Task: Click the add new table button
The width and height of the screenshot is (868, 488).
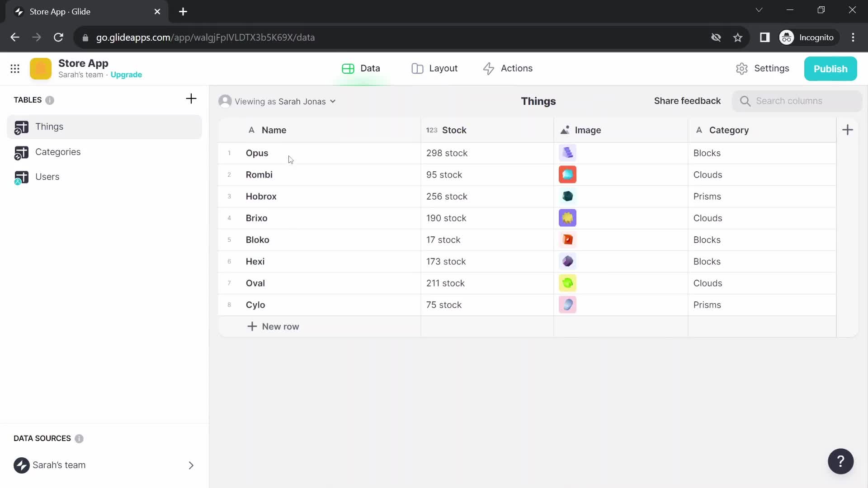Action: point(191,99)
